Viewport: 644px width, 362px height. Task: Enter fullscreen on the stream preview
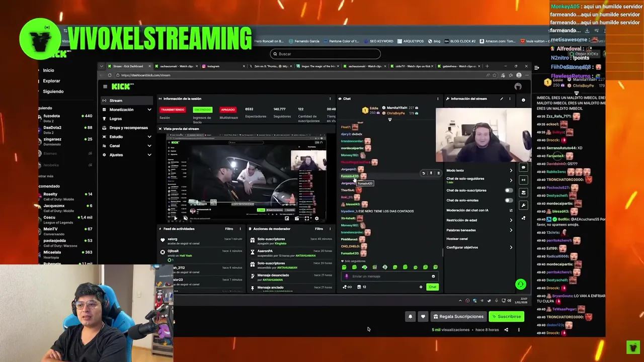coord(306,218)
